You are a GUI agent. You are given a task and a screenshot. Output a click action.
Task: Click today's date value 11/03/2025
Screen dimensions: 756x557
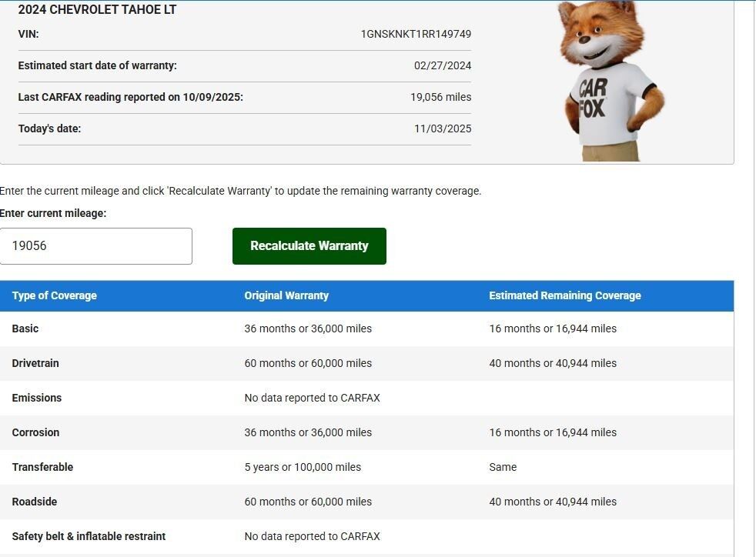442,128
